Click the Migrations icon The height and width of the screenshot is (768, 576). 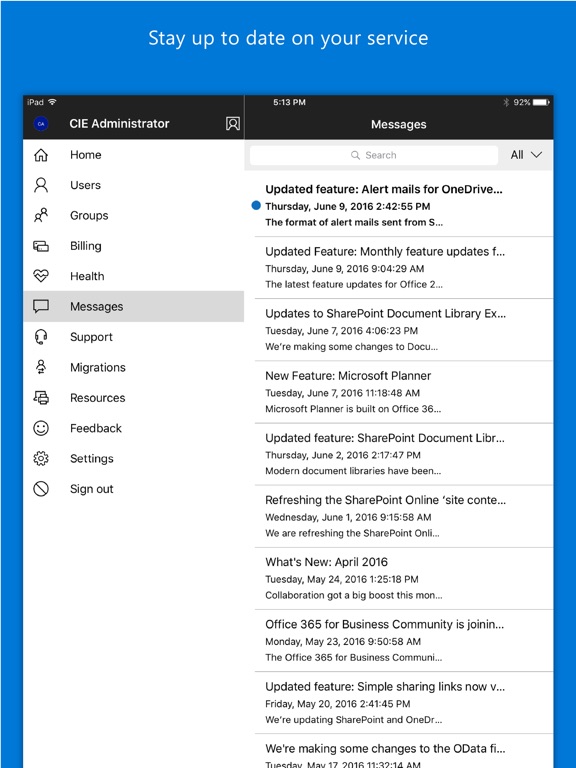click(x=41, y=367)
